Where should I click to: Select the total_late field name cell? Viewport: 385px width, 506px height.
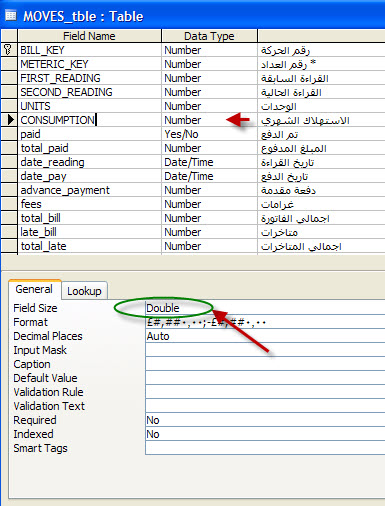pyautogui.click(x=90, y=246)
